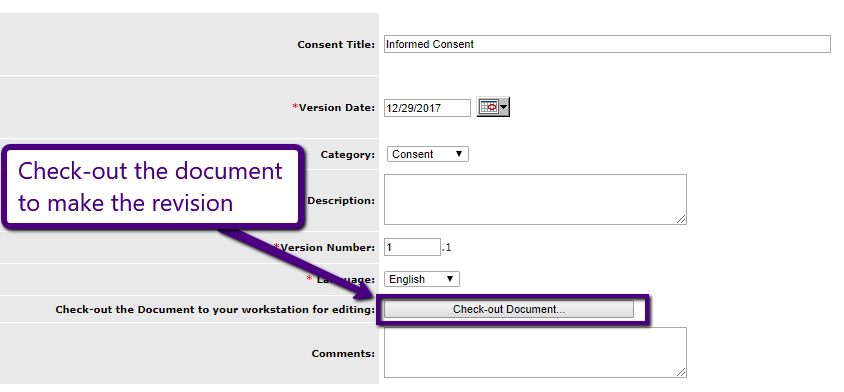Click the Consent Title input field
Screen dimensions: 844x392
click(x=607, y=44)
